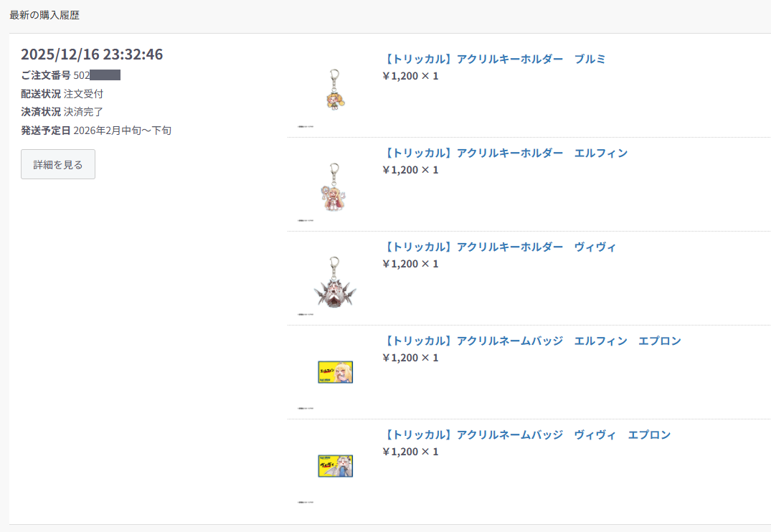Open order details with 詳細を見る button

pyautogui.click(x=58, y=164)
